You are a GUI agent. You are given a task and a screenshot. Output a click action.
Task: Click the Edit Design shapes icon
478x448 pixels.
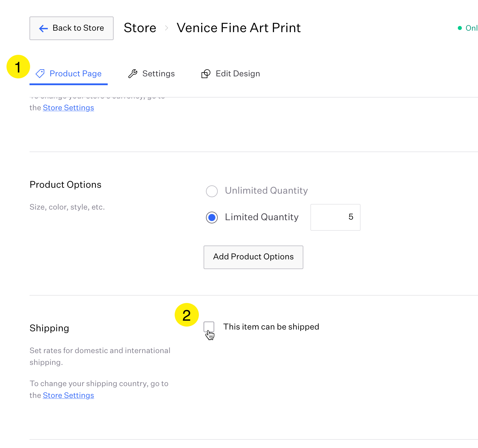point(206,74)
